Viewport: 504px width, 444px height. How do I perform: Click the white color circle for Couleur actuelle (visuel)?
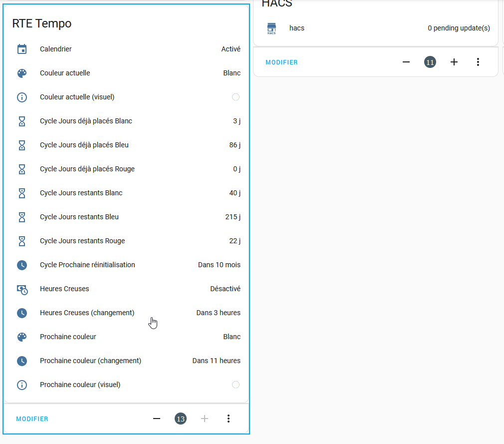(236, 97)
